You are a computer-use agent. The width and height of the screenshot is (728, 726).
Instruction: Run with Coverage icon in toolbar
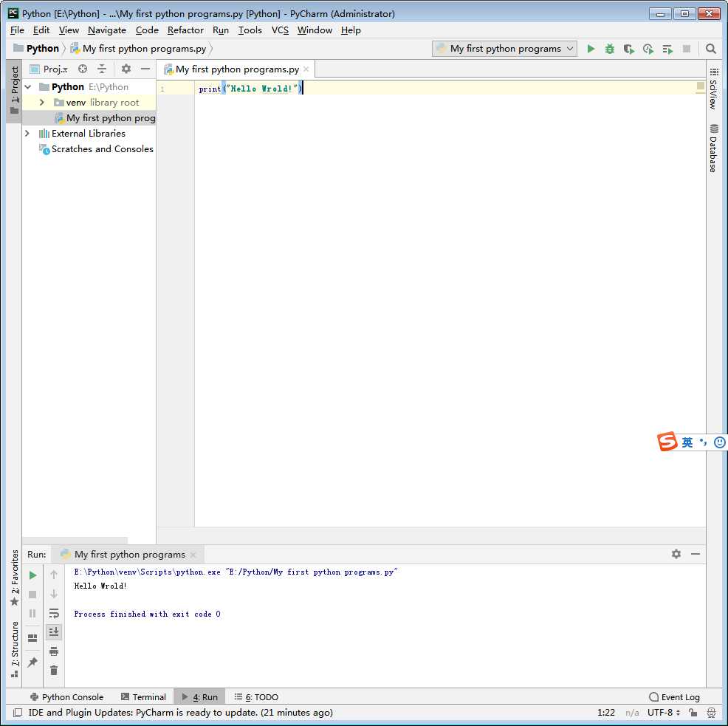(628, 49)
